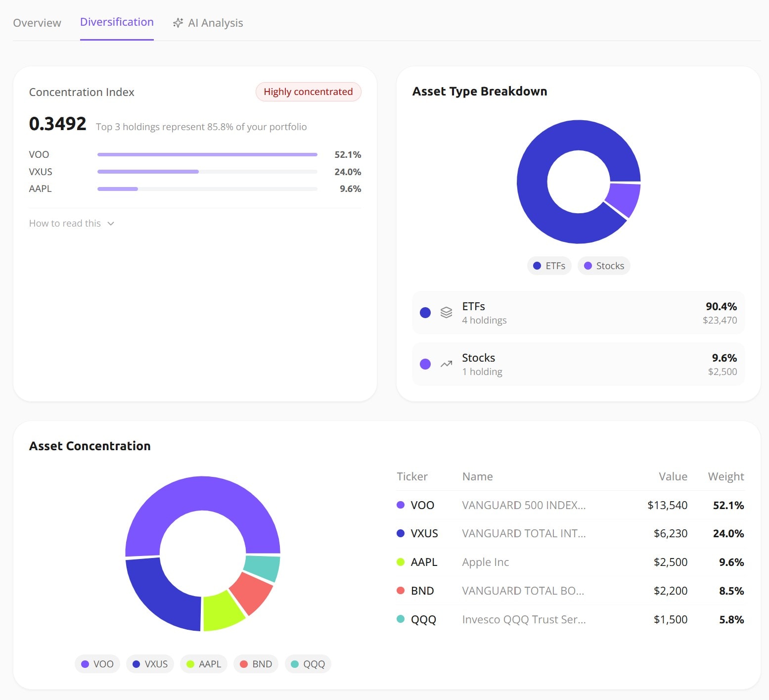Click VANGUARD TOTAL INT... name cell
769x700 pixels.
(524, 533)
